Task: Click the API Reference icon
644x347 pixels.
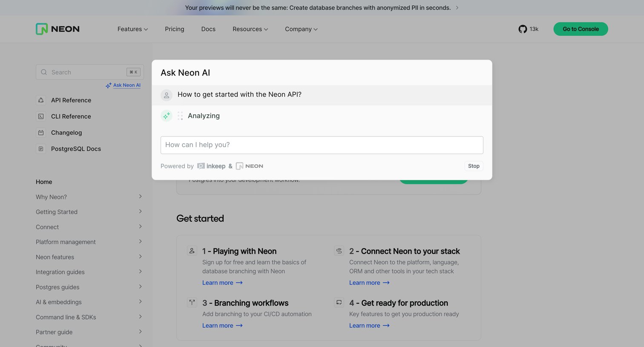Action: 41,100
